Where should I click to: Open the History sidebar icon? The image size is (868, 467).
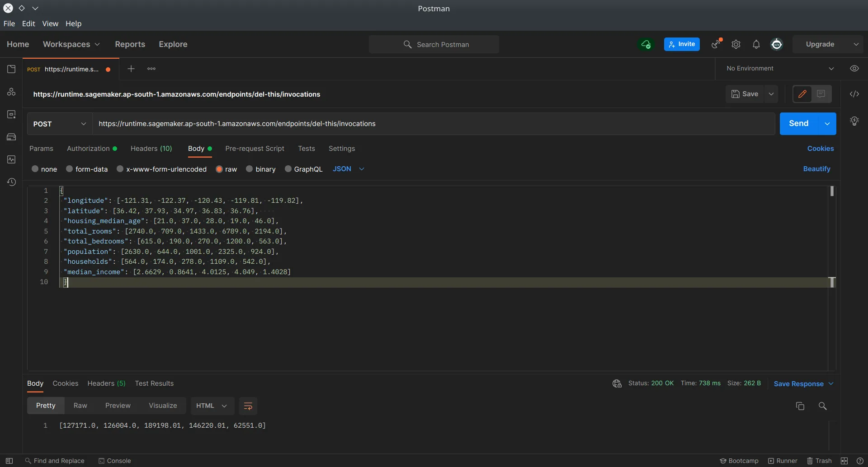11,182
